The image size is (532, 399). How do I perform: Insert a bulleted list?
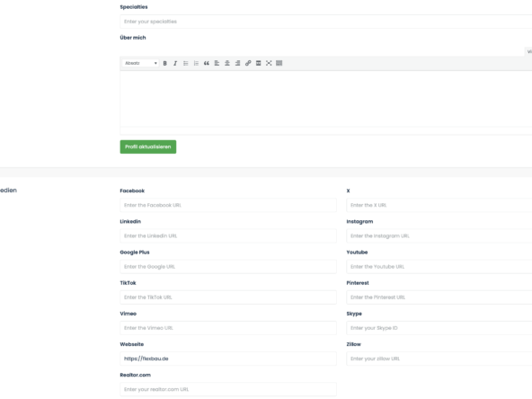pos(186,63)
